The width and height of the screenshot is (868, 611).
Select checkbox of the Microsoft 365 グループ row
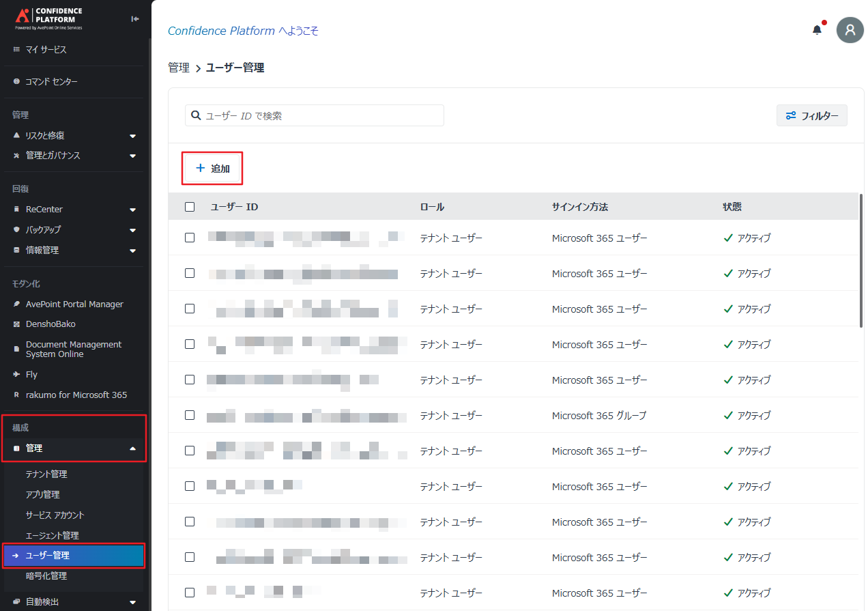point(190,415)
